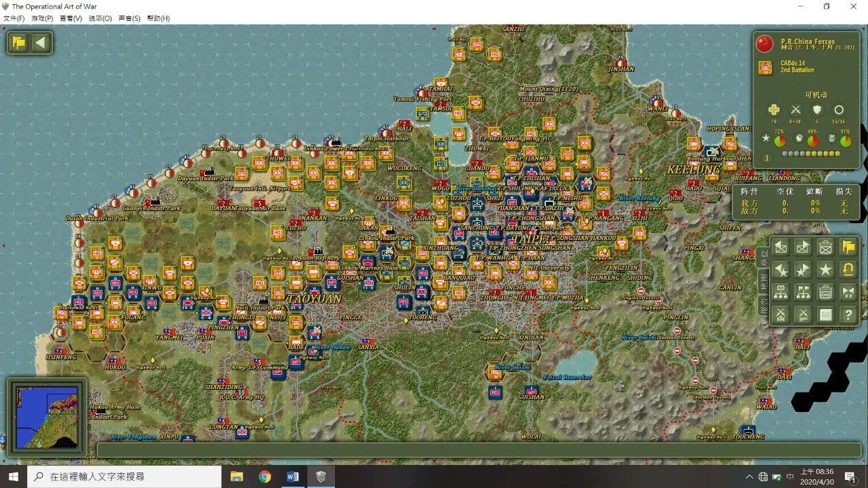
Task: Open the 选项(O) menu
Action: coord(100,18)
